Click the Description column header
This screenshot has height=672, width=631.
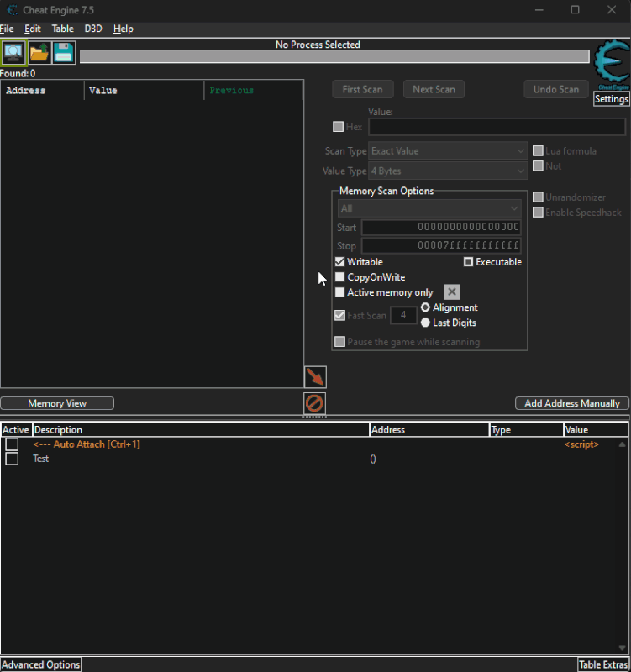(201, 430)
